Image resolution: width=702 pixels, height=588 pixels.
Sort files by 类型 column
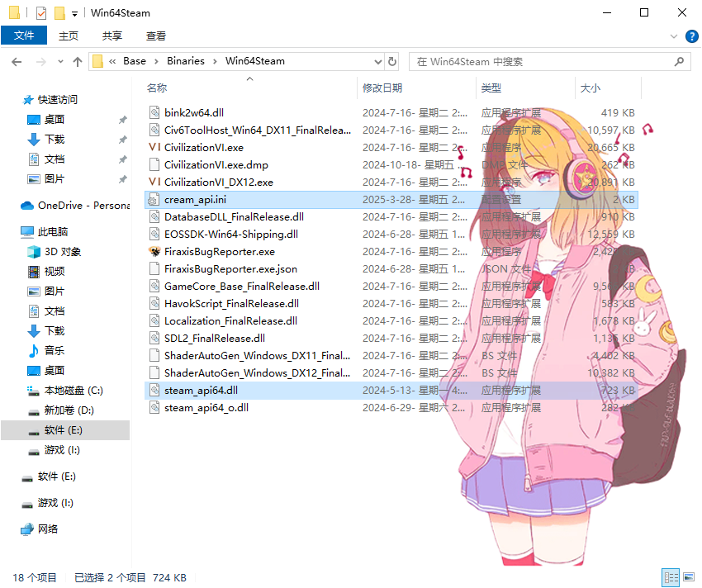coord(491,88)
